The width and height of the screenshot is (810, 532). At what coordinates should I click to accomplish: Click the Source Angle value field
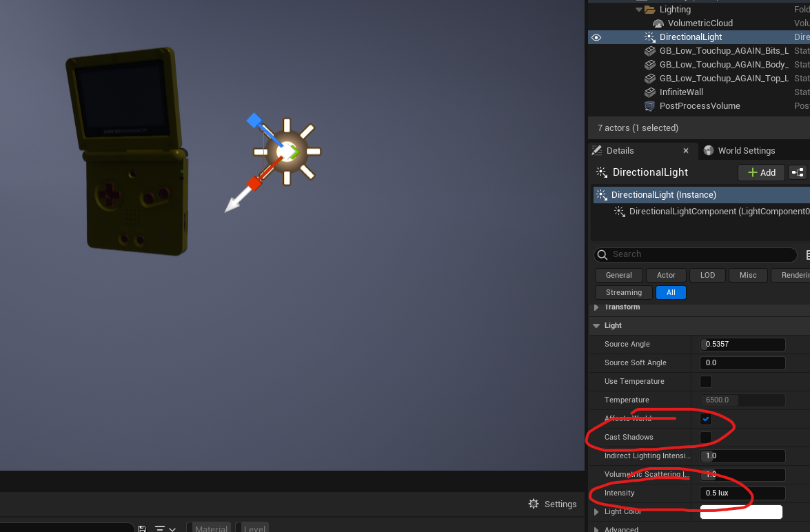(x=742, y=344)
